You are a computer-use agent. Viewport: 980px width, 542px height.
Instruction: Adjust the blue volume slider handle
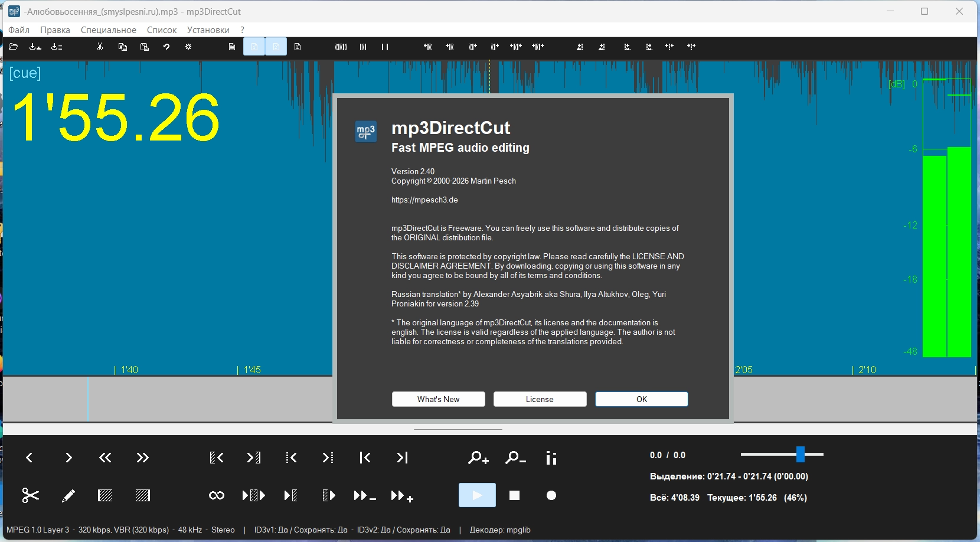point(801,454)
